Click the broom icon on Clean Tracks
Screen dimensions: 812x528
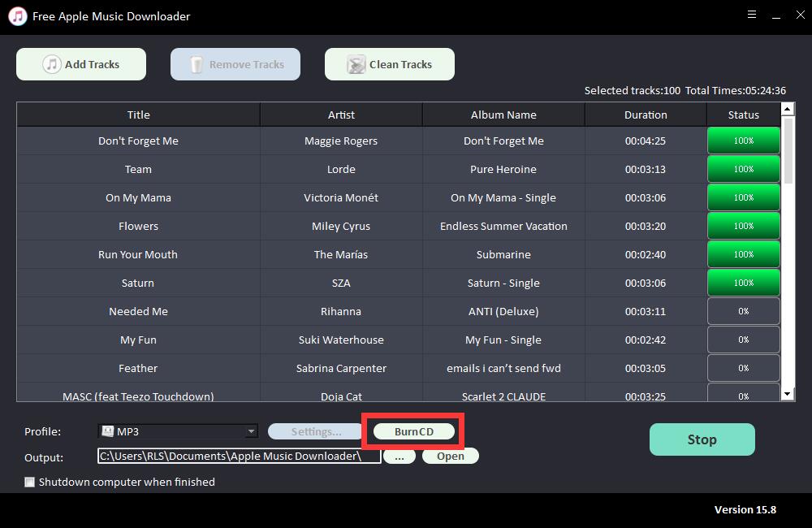(x=356, y=64)
